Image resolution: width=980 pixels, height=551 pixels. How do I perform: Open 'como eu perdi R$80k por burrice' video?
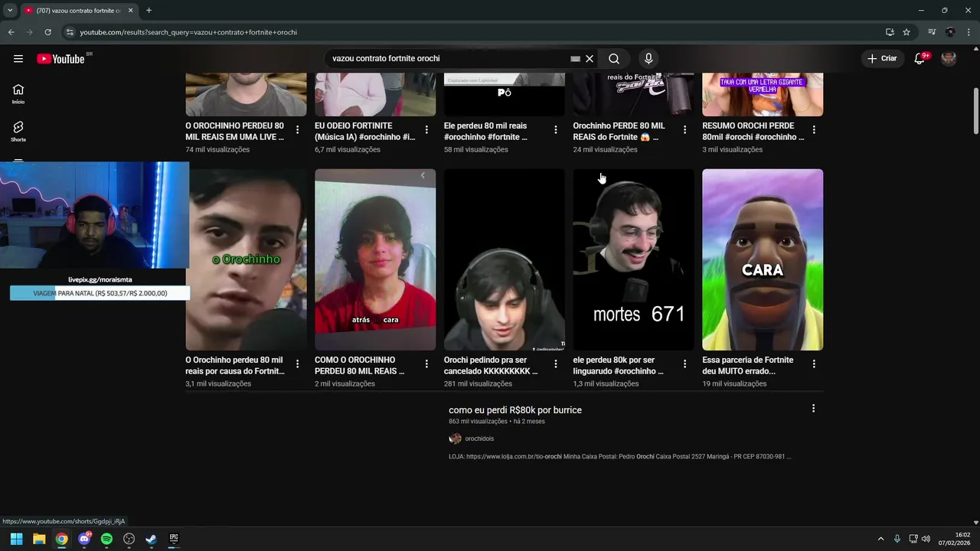coord(515,410)
